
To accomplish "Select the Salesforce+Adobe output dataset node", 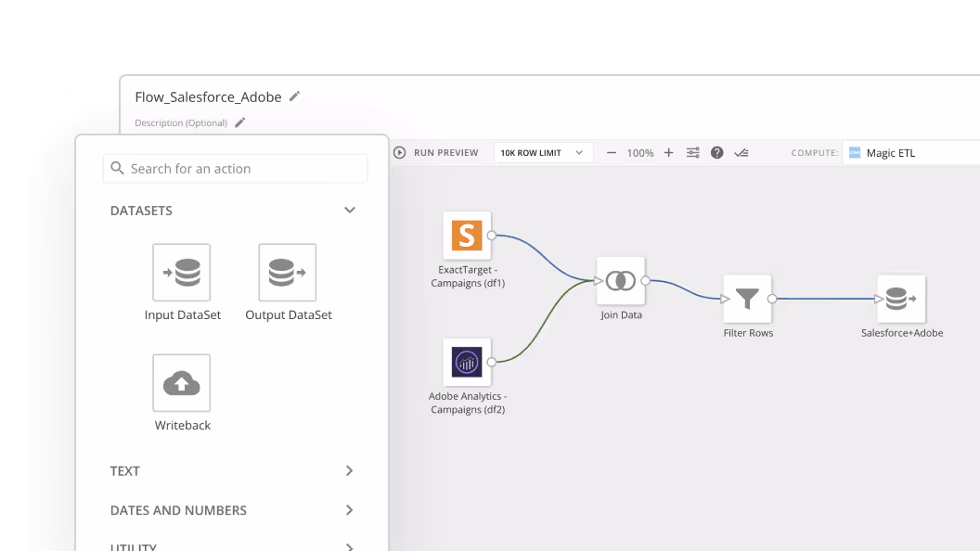I will (x=900, y=299).
